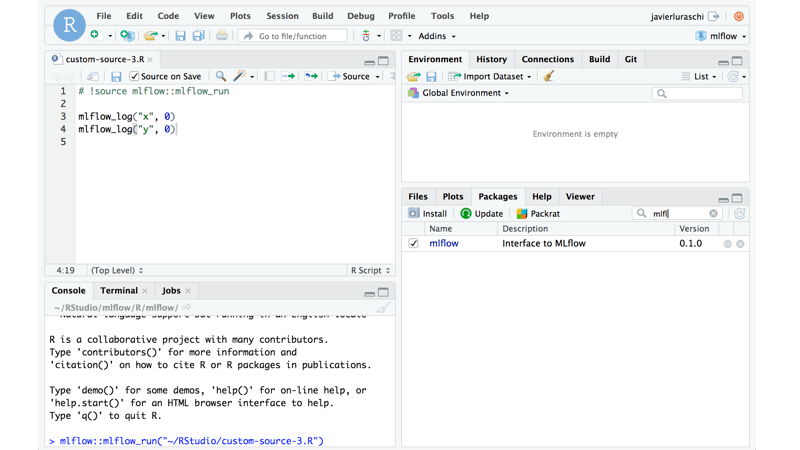Viewport: 800px width, 450px height.
Task: Click the find/replace magnifier in the editor toolbar
Action: pos(221,76)
